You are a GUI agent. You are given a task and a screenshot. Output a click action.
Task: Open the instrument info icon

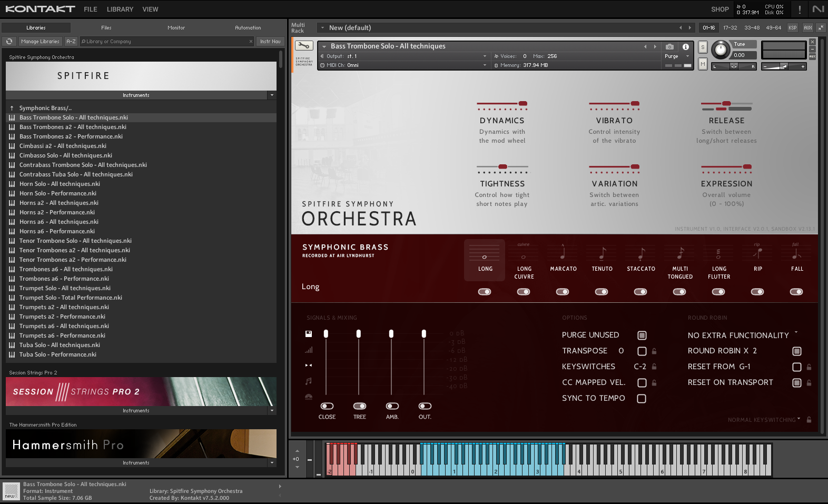(685, 46)
